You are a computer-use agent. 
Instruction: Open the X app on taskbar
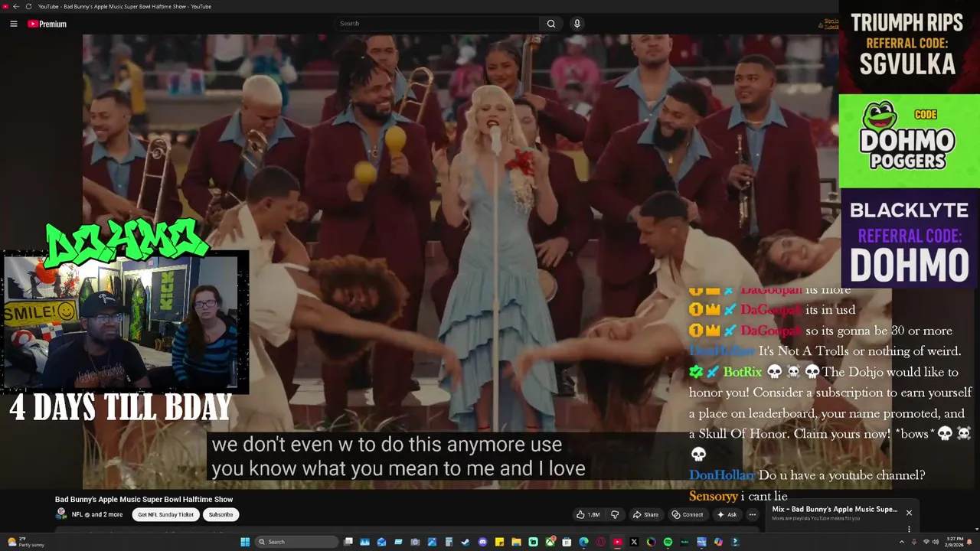(x=634, y=542)
